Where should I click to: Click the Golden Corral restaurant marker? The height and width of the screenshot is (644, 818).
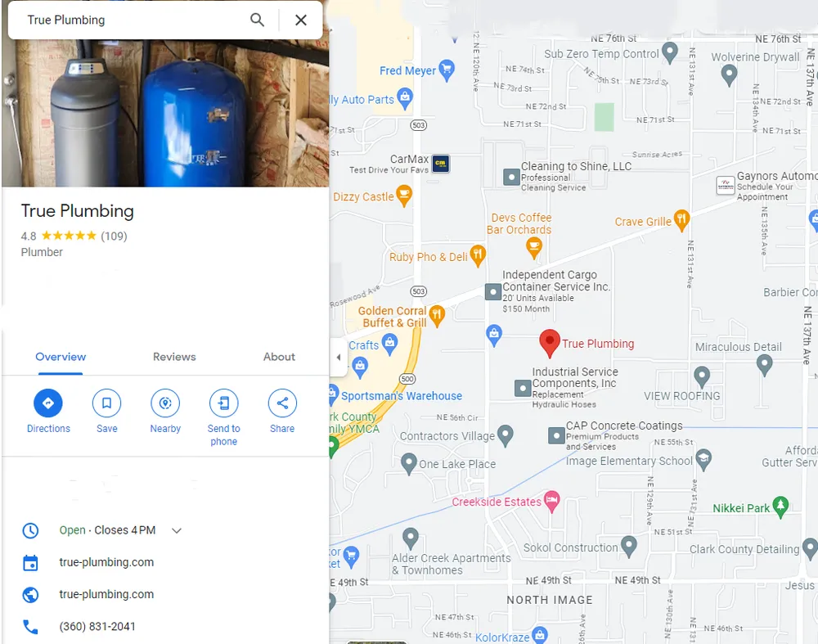(437, 316)
